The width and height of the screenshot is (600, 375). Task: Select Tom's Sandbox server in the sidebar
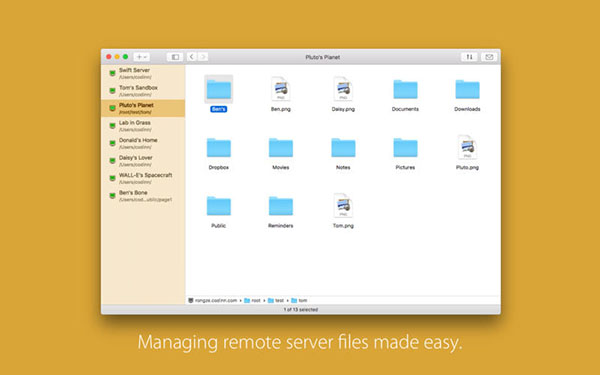point(143,91)
